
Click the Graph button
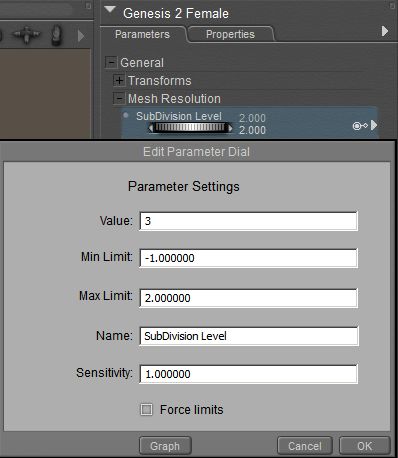[x=165, y=446]
